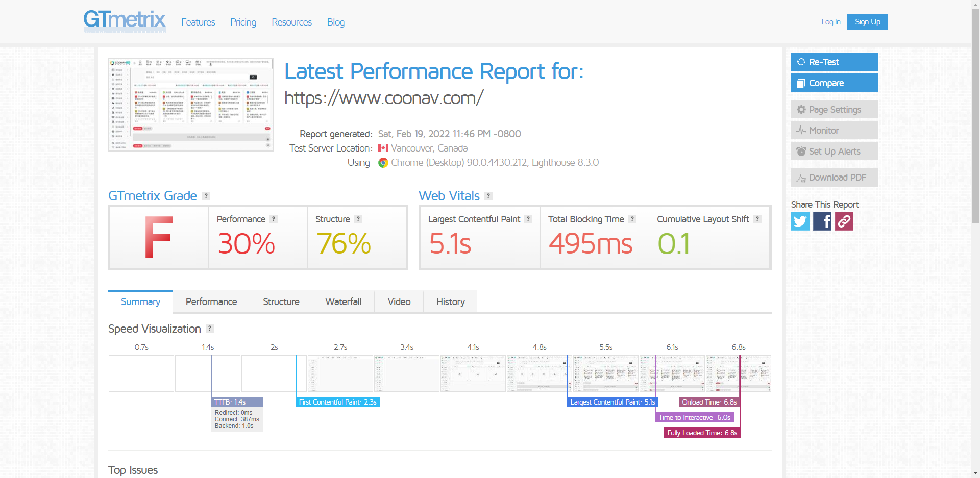
Task: Open Set Up Alerts
Action: 835,151
